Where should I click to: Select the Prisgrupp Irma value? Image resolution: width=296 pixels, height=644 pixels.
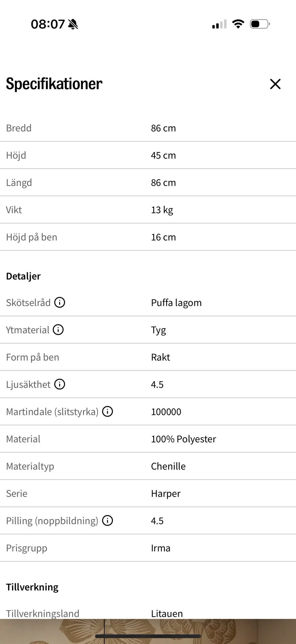click(x=160, y=548)
